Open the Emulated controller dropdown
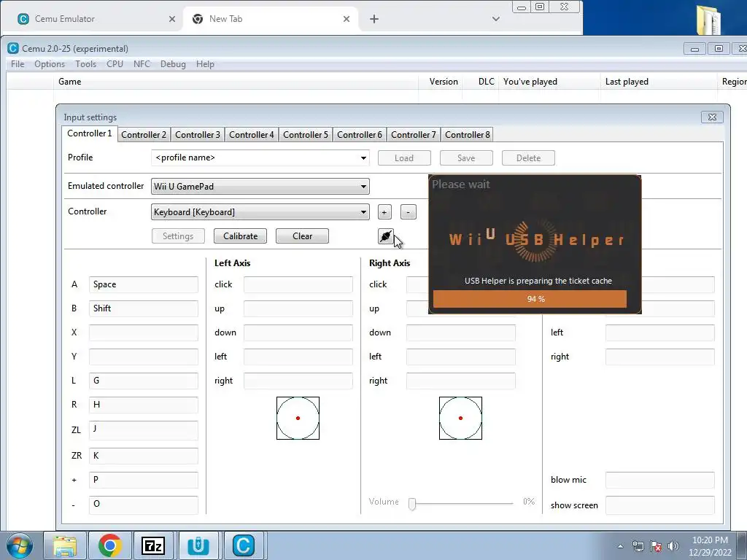747x560 pixels. point(260,186)
